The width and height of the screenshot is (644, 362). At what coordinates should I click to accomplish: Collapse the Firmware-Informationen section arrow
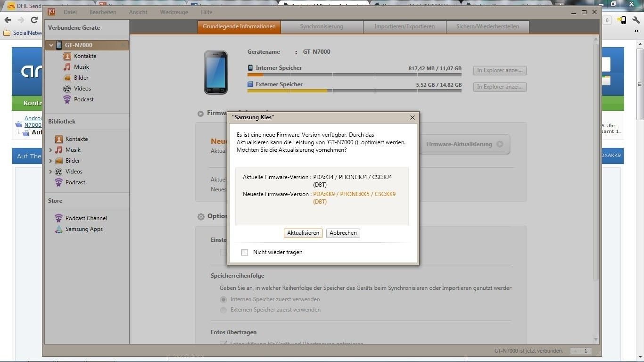(x=200, y=114)
